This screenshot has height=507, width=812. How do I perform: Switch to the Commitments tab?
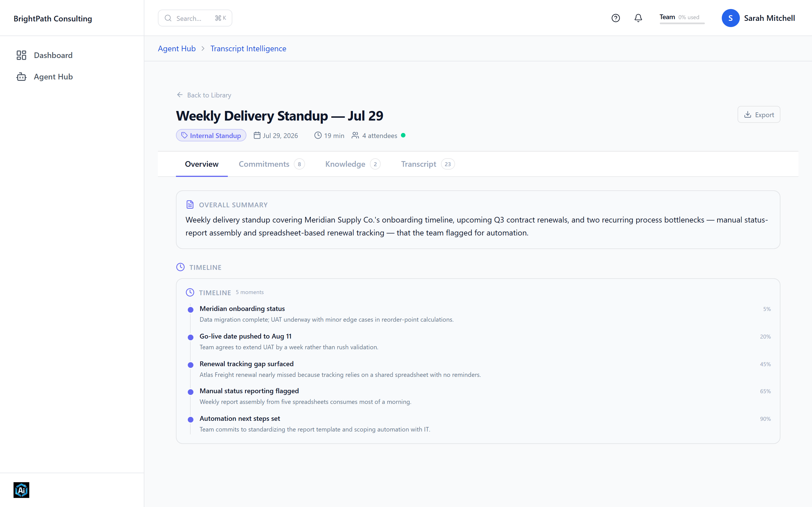coord(272,164)
